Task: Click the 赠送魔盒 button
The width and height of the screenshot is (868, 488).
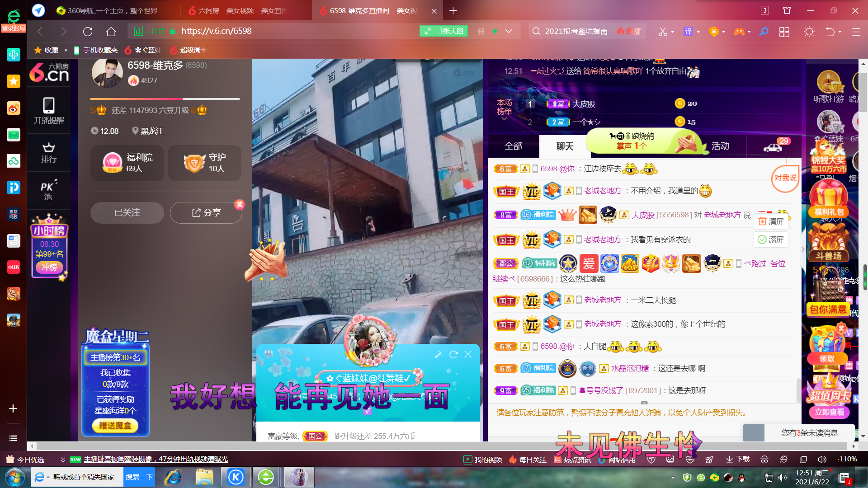Action: click(115, 426)
